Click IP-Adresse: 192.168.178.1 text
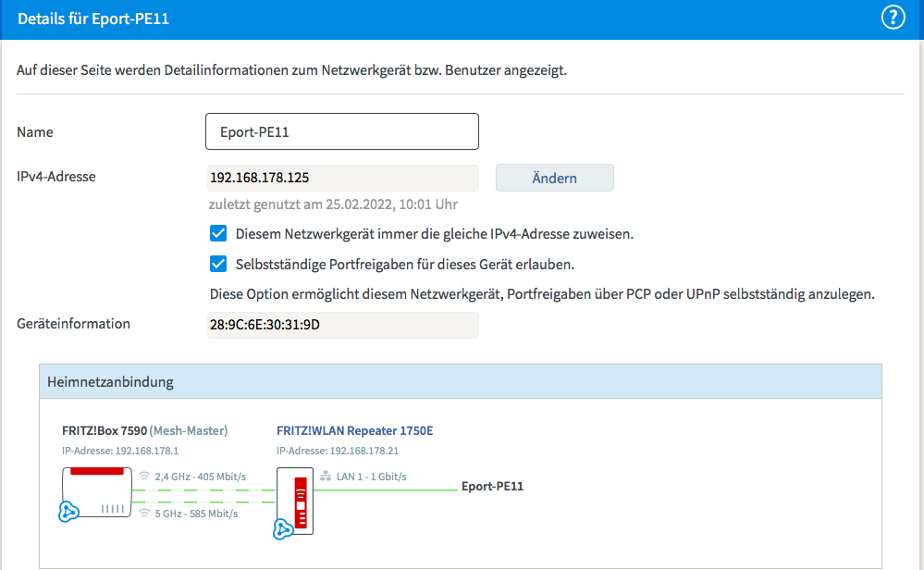This screenshot has width=924, height=570. [120, 451]
